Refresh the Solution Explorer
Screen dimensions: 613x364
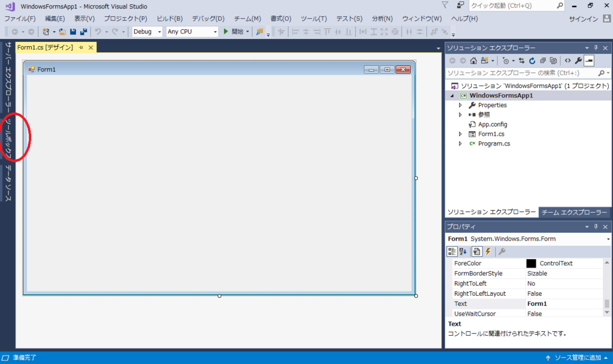532,60
